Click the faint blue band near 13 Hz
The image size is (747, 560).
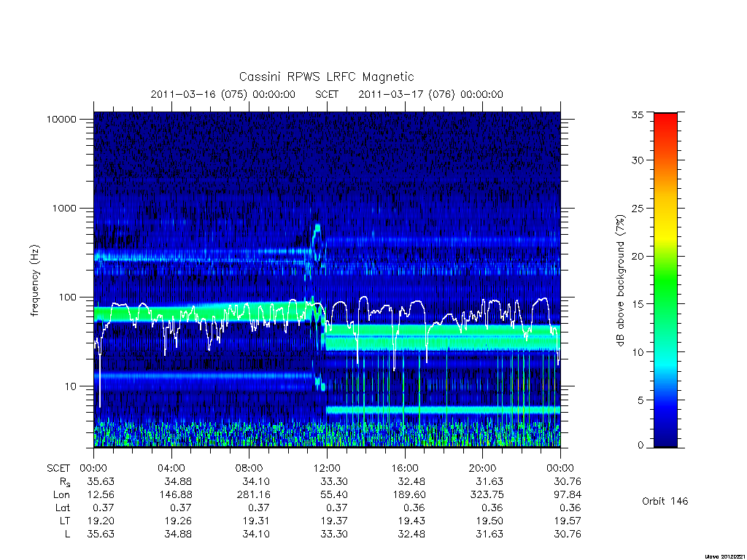pyautogui.click(x=203, y=376)
